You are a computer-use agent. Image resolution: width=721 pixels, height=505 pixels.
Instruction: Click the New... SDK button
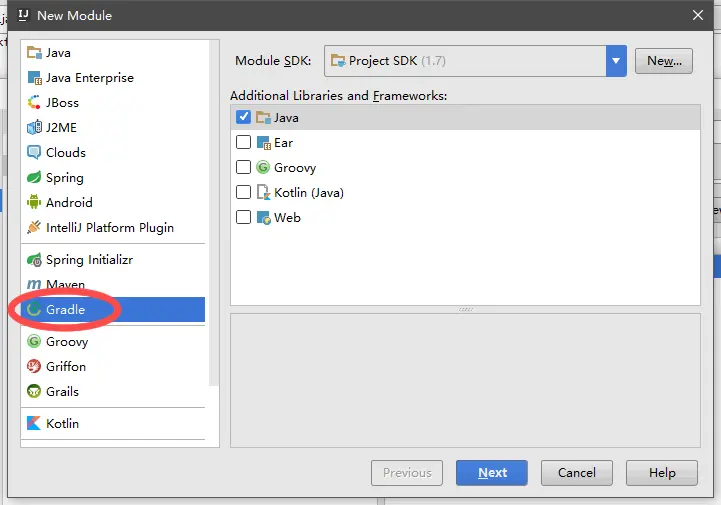click(664, 61)
